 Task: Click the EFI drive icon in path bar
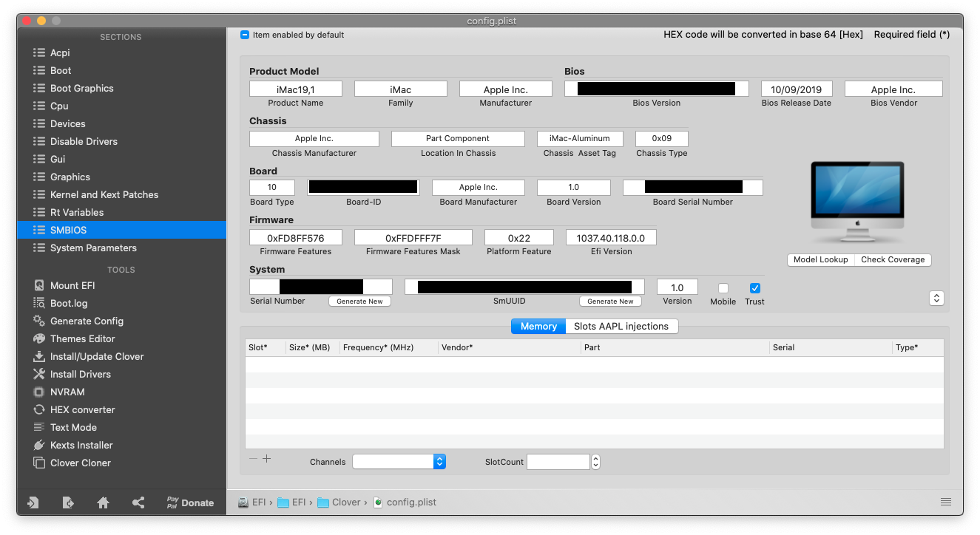coord(243,502)
